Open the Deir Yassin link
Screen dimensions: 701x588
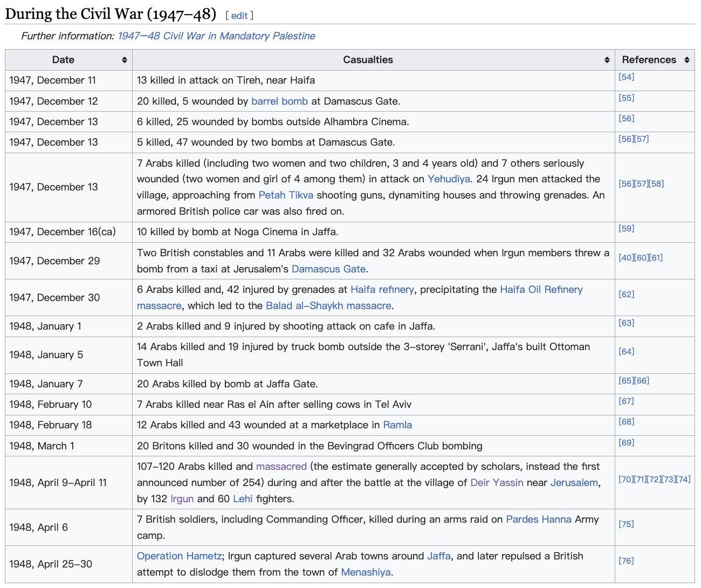point(497,482)
